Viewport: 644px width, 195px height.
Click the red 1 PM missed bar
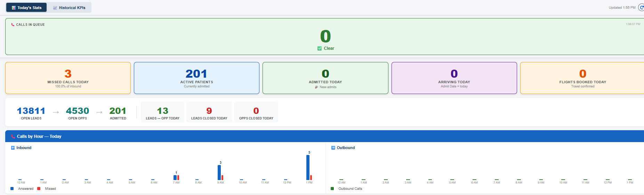pyautogui.click(x=311, y=178)
